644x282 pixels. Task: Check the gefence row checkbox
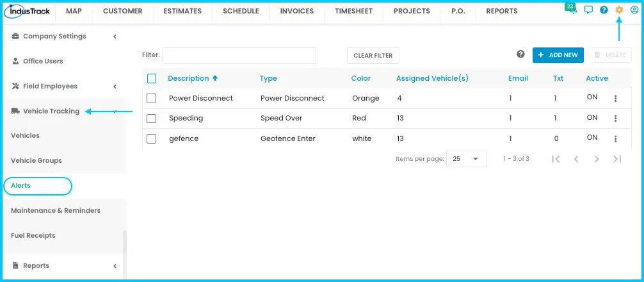(152, 139)
